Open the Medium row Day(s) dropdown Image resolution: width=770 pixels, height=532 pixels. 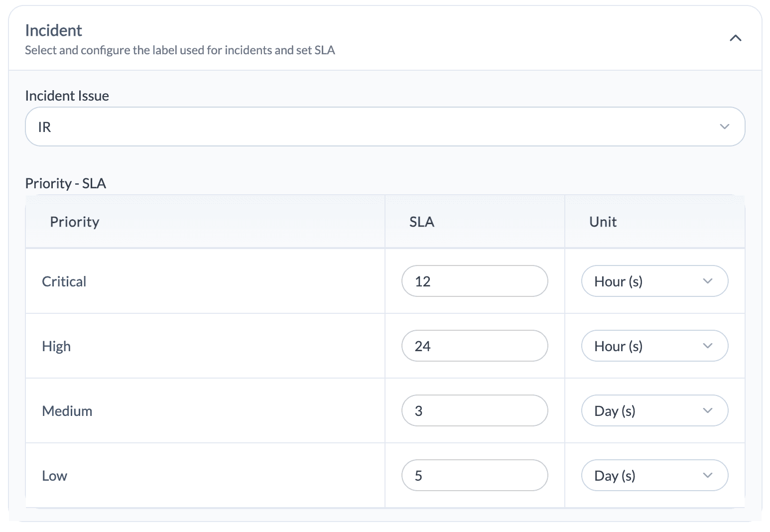(x=654, y=411)
